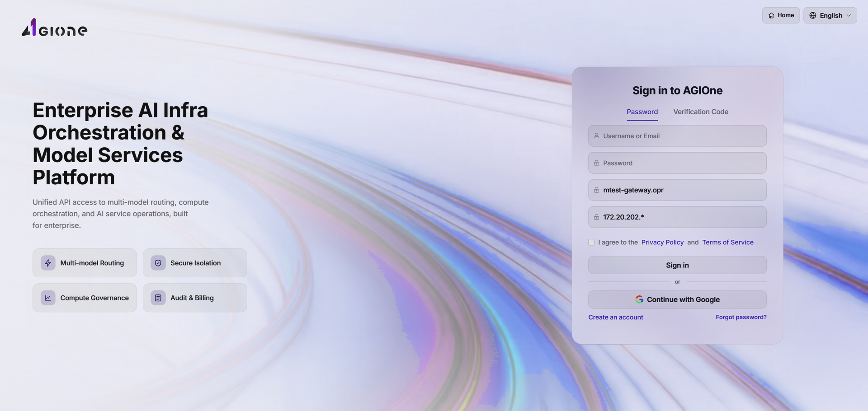Click the Google logo icon
This screenshot has height=411, width=868.
639,299
